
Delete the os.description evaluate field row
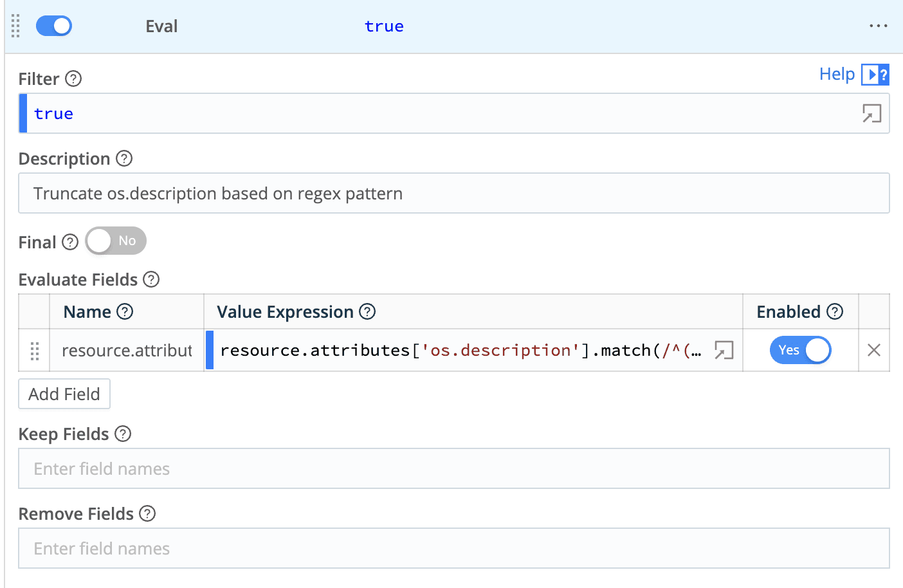873,350
